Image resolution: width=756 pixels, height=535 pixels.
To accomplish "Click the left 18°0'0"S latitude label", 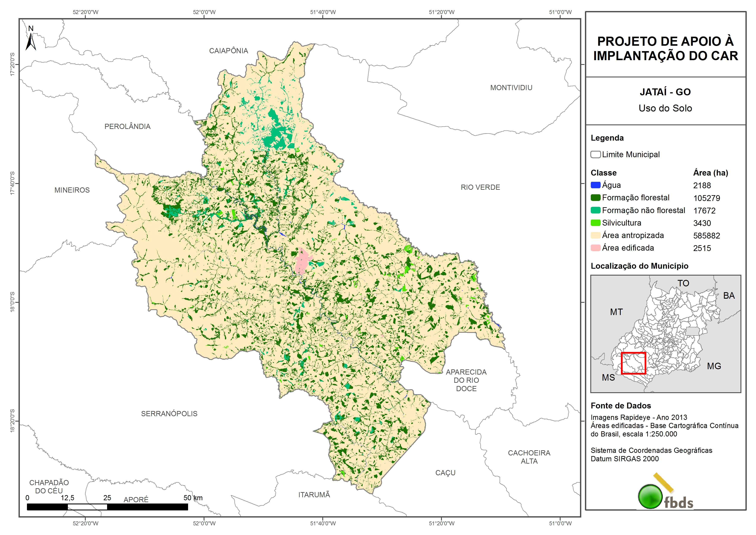I will click(x=12, y=302).
